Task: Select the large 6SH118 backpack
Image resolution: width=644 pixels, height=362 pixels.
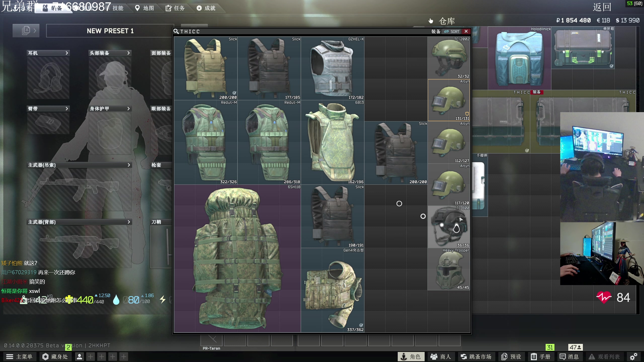Action: [237, 258]
